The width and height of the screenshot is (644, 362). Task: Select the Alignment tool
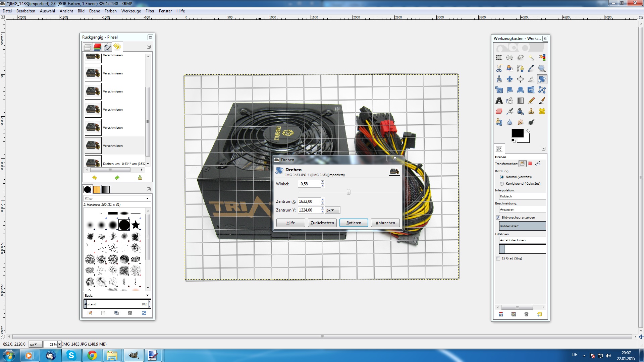pyautogui.click(x=521, y=79)
